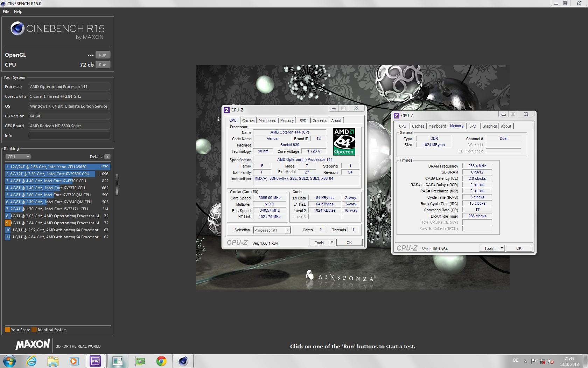Open Windows Media Player taskbar icon
588x368 pixels.
[74, 361]
